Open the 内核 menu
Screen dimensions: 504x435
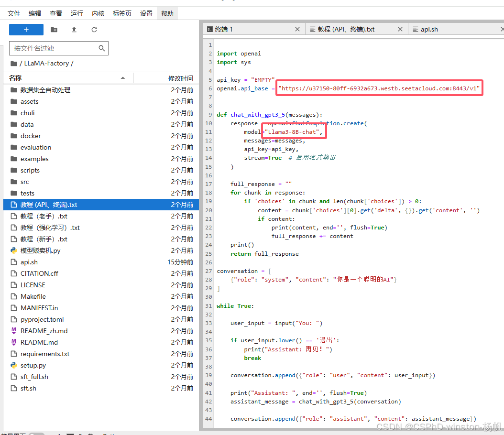[98, 13]
